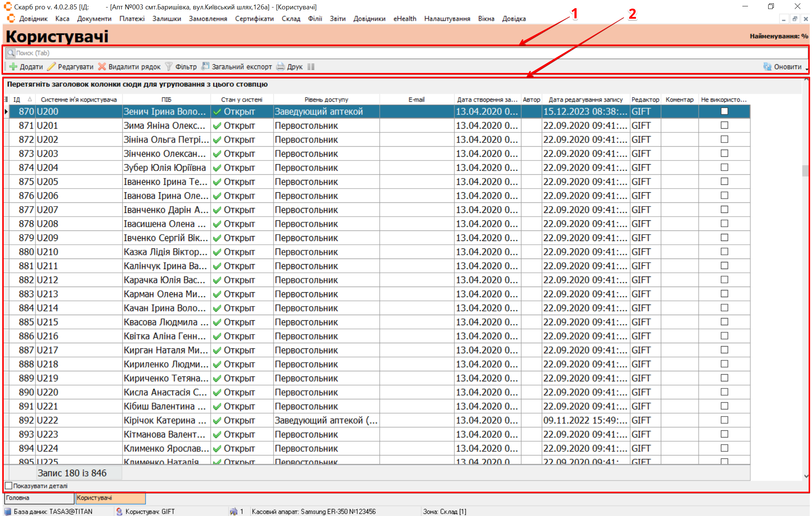Enable the Показувати деталі checkbox
The width and height of the screenshot is (812, 516).
tap(9, 486)
